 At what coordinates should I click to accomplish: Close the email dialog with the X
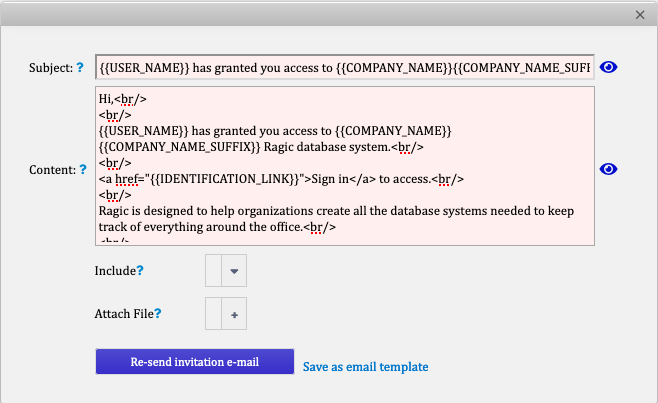click(x=640, y=15)
